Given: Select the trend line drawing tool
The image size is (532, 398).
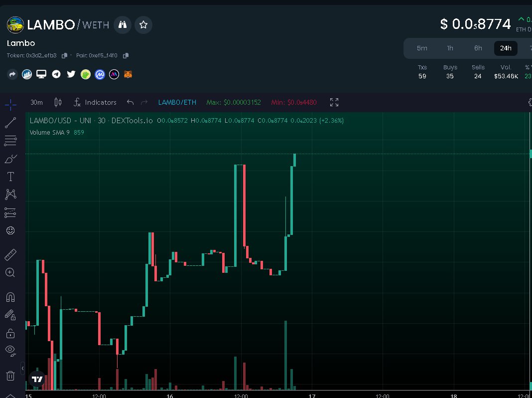Looking at the screenshot, I should [10, 123].
